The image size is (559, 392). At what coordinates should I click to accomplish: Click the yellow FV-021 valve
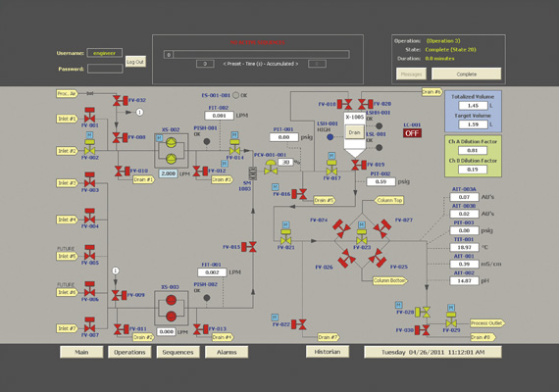click(x=286, y=237)
